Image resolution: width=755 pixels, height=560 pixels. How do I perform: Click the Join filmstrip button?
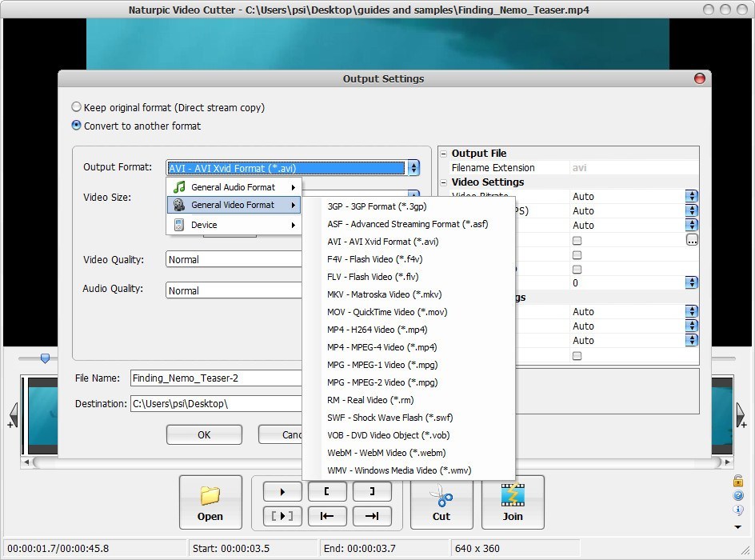513,502
